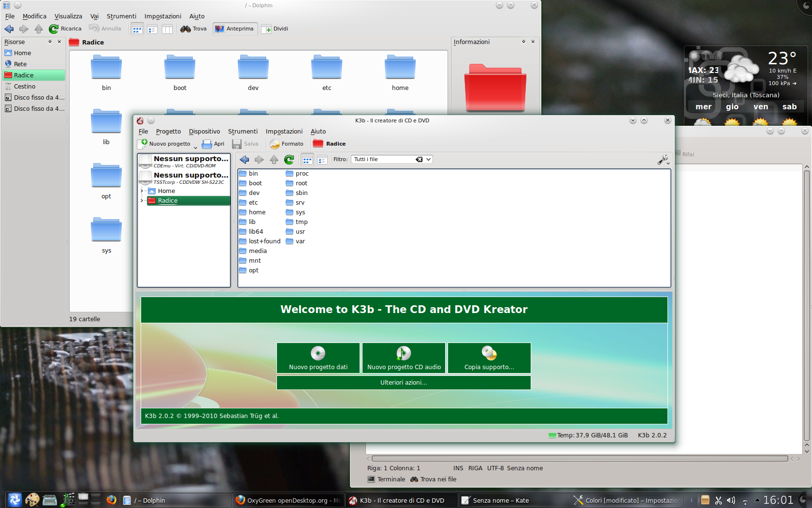Open K3b Strumenti menu
The image size is (812, 508).
[243, 132]
